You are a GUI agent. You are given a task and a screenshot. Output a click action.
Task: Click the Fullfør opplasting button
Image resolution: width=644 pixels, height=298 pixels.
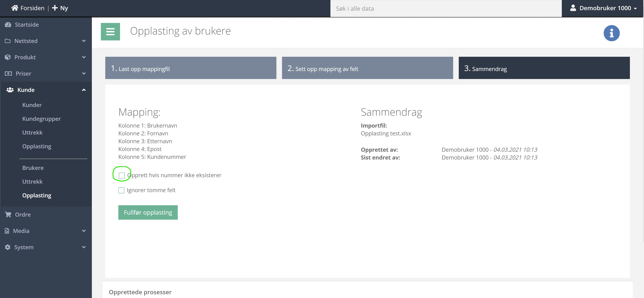pos(148,212)
